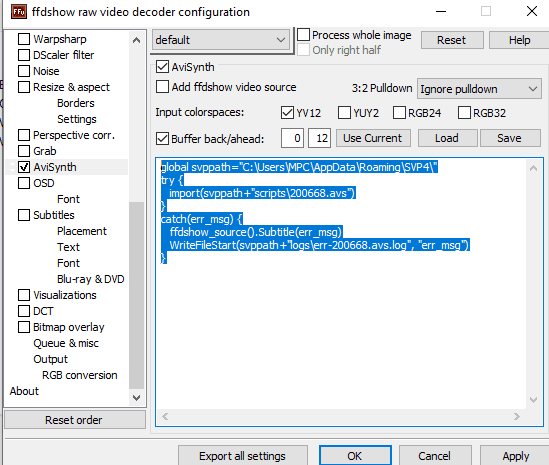Select the About page
The image size is (549, 465).
[24, 391]
